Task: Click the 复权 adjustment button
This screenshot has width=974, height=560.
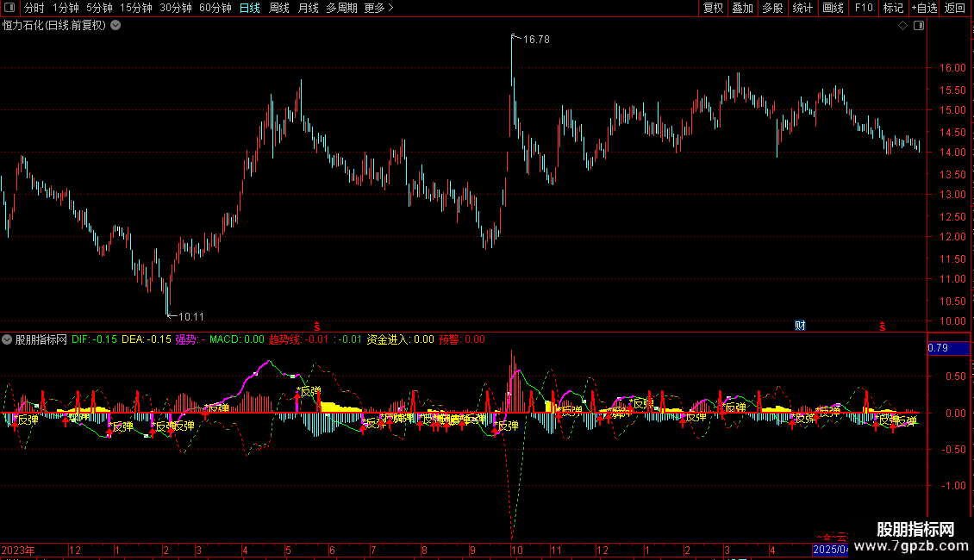Action: pyautogui.click(x=713, y=8)
